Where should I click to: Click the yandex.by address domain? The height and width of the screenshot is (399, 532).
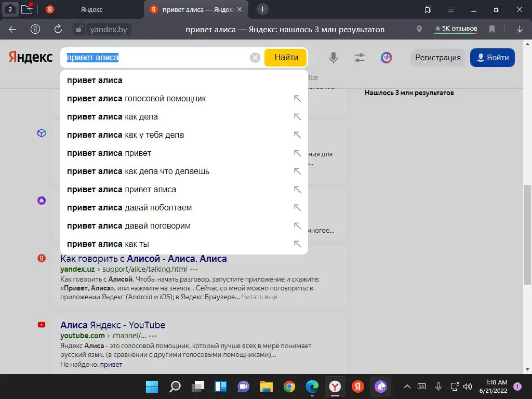(x=109, y=30)
